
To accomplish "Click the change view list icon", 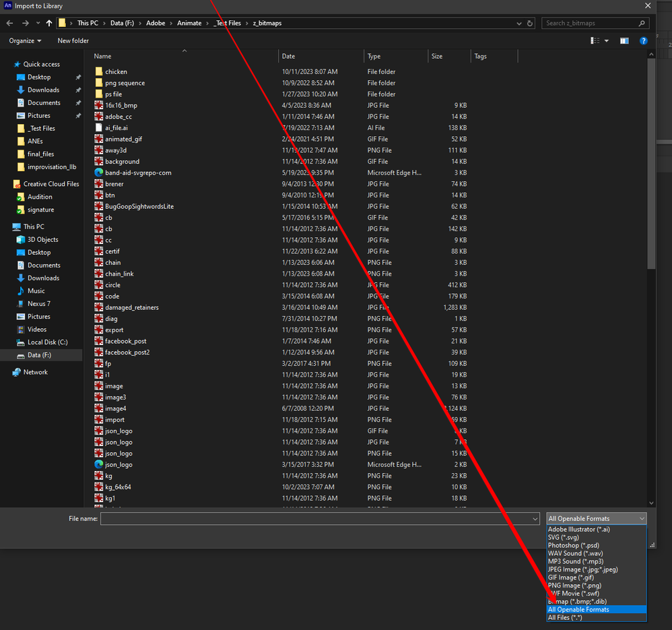I will [595, 40].
